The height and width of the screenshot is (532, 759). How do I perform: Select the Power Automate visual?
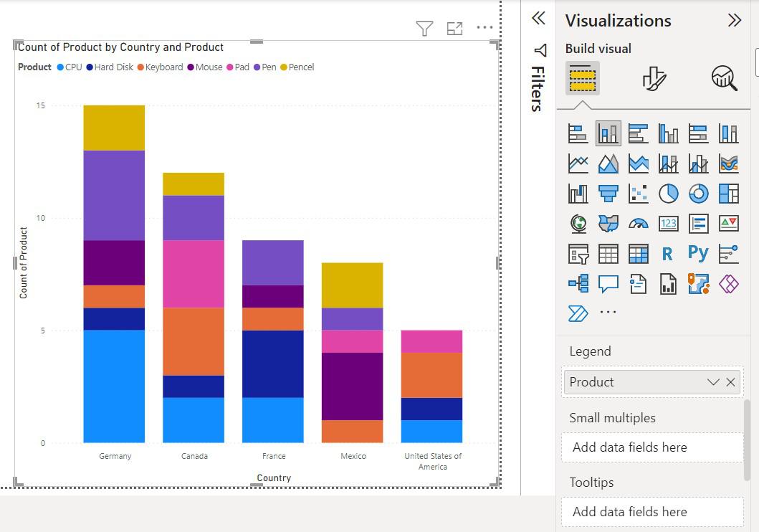[578, 314]
